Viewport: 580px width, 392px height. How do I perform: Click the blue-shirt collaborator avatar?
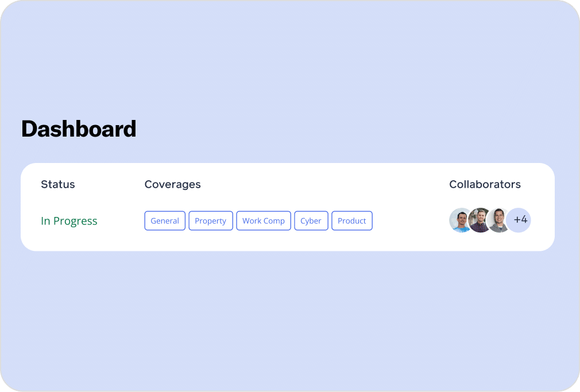(461, 220)
